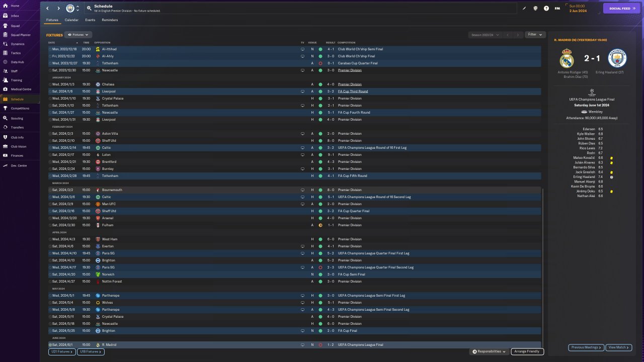Open the Dev. Centre icon
644x362 pixels.
pos(5,165)
